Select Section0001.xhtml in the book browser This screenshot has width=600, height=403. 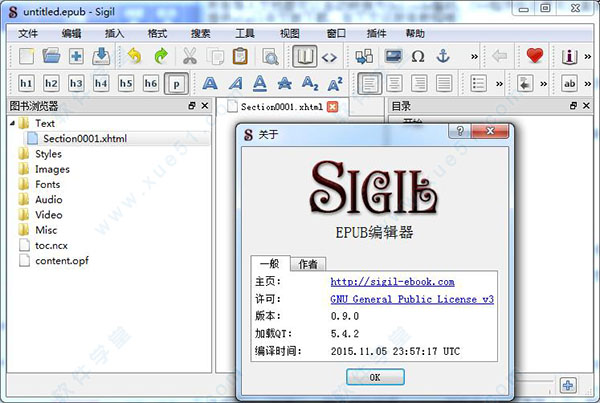tap(85, 139)
